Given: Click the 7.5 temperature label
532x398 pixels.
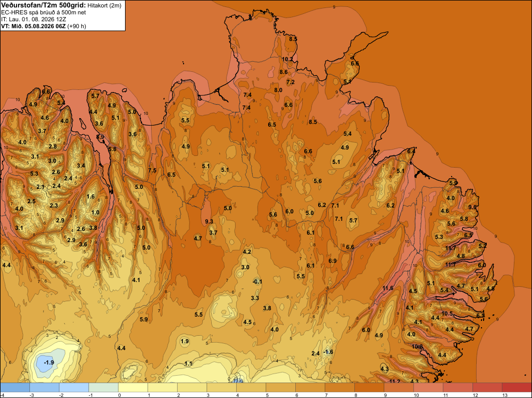Looking at the screenshot, I should [x=152, y=170].
